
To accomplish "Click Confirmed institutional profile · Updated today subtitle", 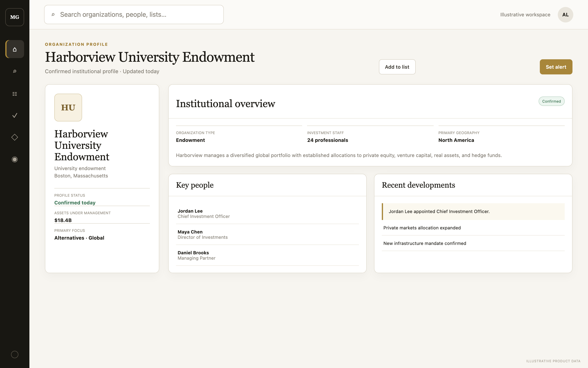I will tap(102, 71).
